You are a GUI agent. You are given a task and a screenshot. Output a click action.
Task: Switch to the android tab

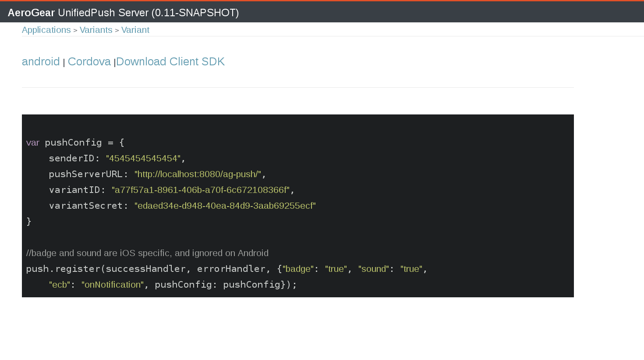41,61
